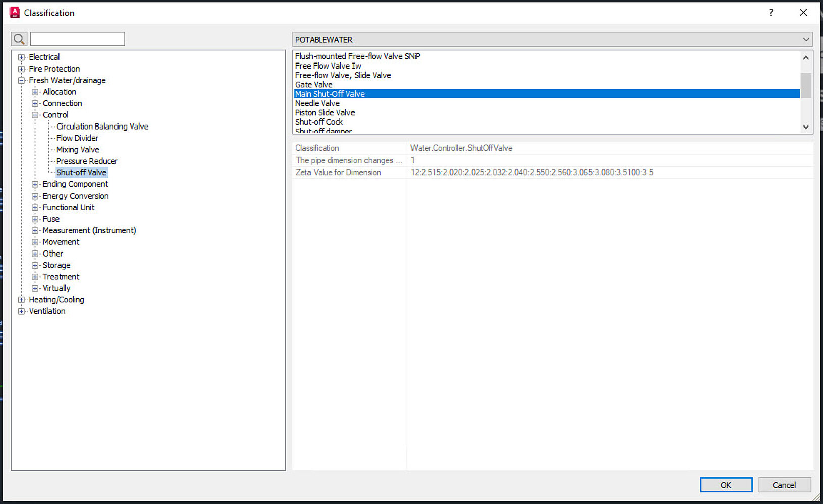Expand the Functional Unit node
This screenshot has width=823, height=504.
35,208
